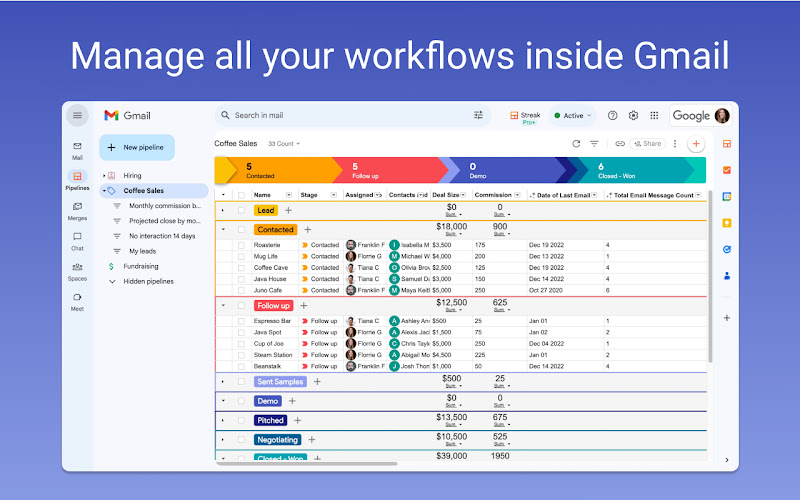800x500 pixels.
Task: Click the vertical scrollbar of the pipeline
Action: tap(710, 277)
